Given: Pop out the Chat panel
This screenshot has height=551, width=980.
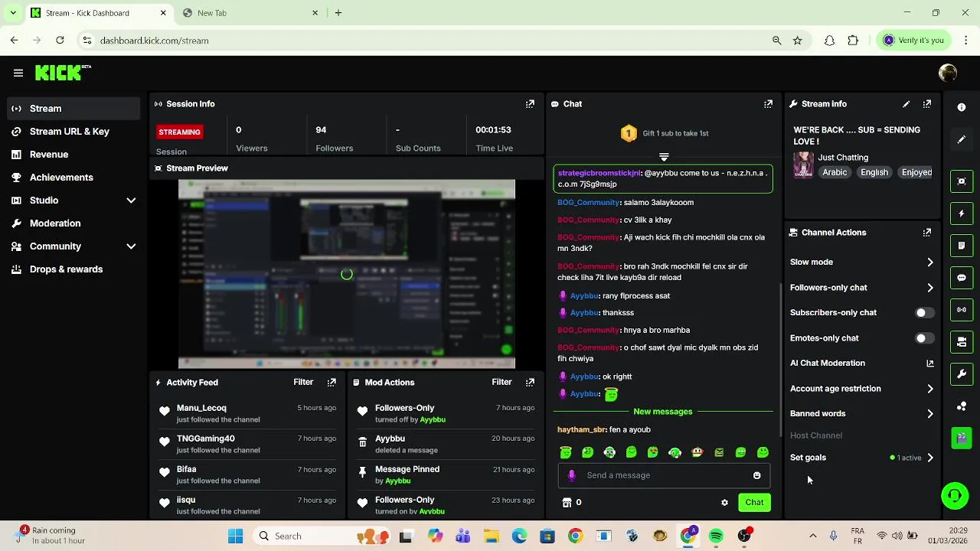Looking at the screenshot, I should point(768,104).
